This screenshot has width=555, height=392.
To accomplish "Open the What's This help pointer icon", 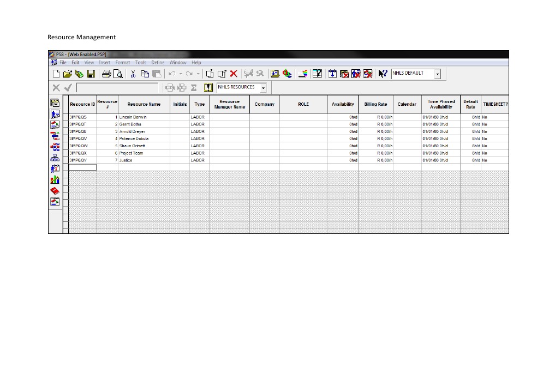I will [x=382, y=74].
